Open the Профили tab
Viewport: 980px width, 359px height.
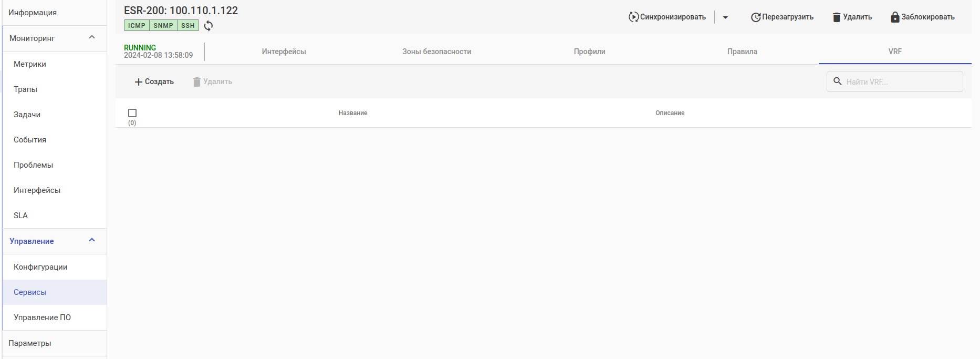pos(590,52)
